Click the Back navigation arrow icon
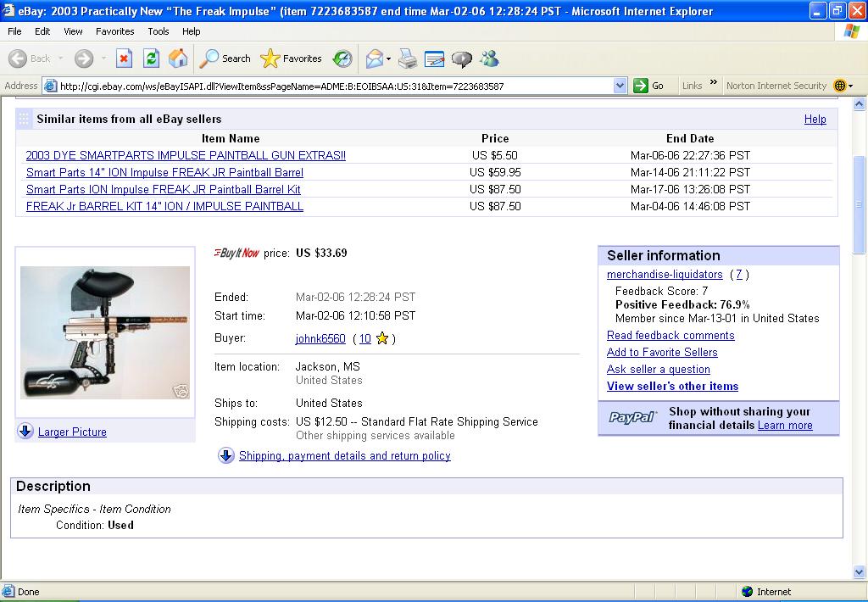This screenshot has width=868, height=602. (x=18, y=59)
